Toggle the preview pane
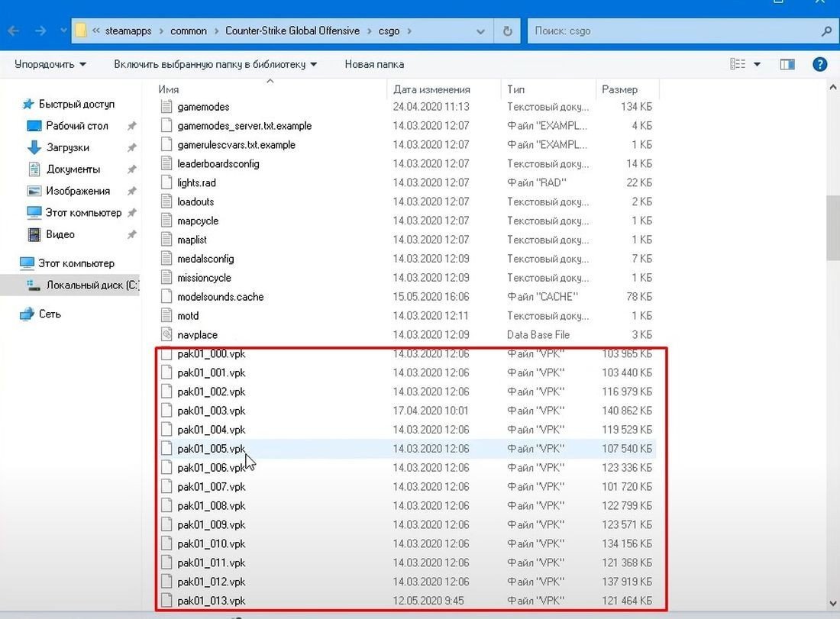 (787, 64)
